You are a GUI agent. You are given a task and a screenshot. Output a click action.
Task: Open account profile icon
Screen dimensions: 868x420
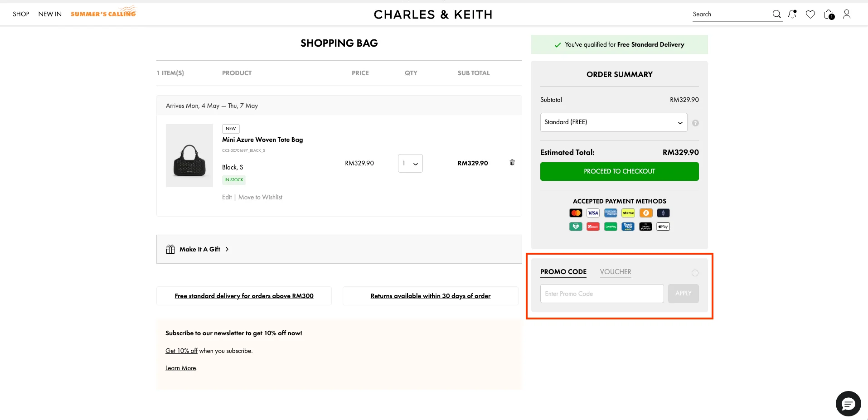847,14
